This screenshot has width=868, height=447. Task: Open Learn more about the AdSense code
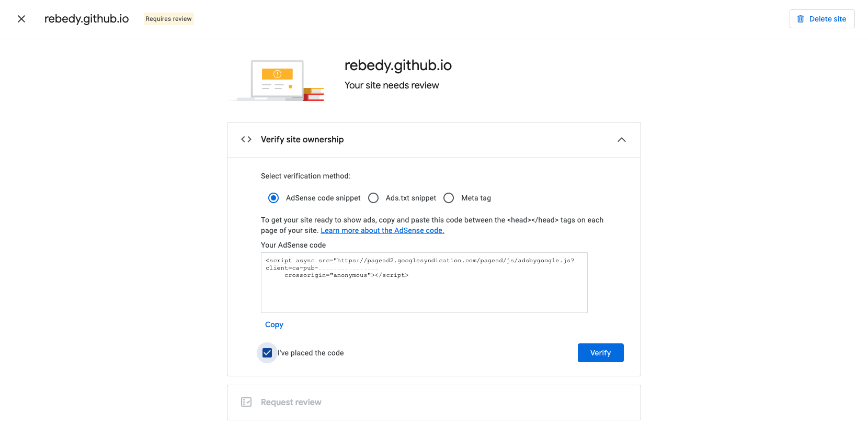click(x=382, y=230)
